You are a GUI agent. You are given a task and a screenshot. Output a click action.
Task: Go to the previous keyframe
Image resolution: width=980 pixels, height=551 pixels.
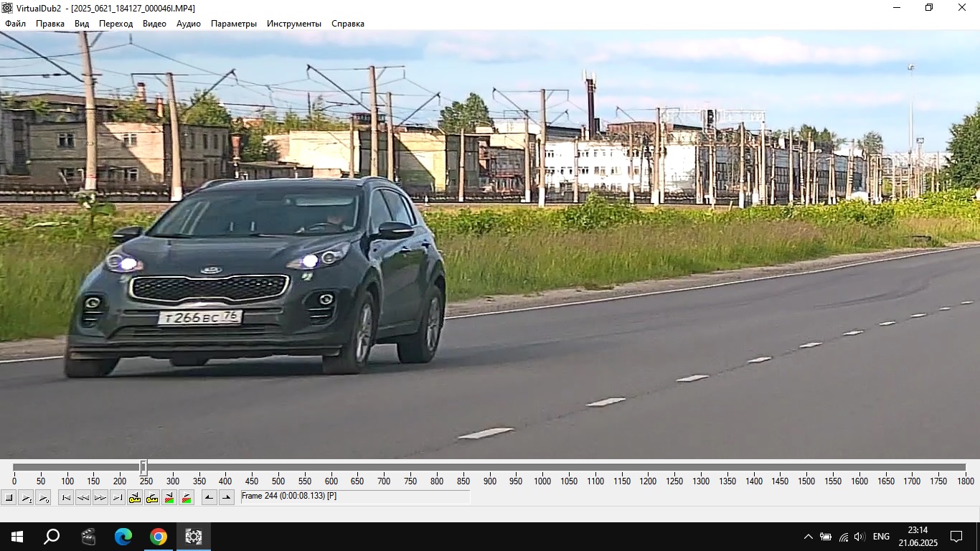(135, 497)
